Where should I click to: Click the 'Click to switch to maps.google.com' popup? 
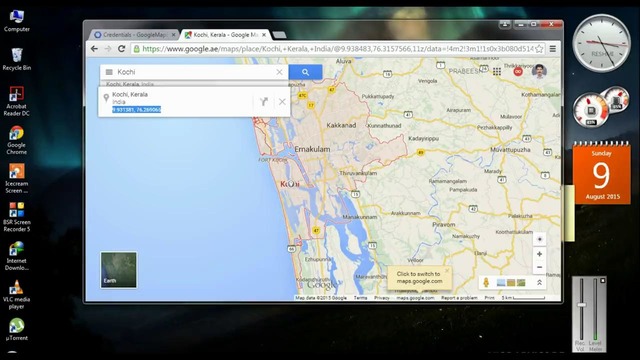coord(419,278)
